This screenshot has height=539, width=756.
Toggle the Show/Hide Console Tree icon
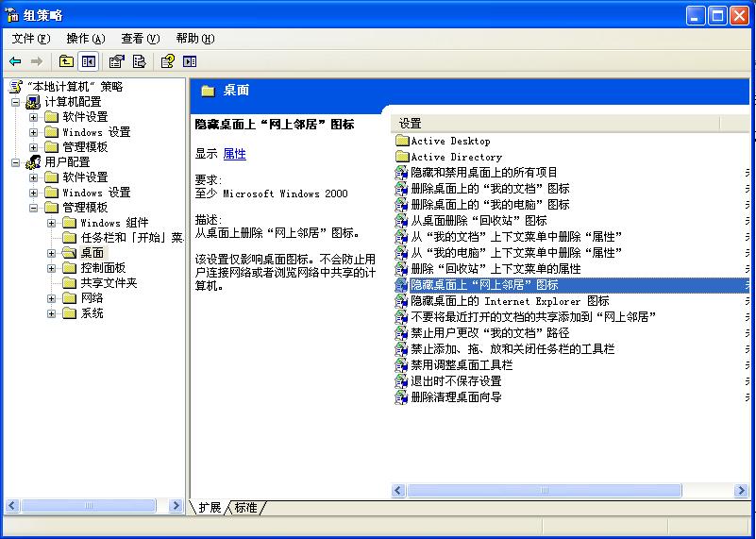click(89, 61)
